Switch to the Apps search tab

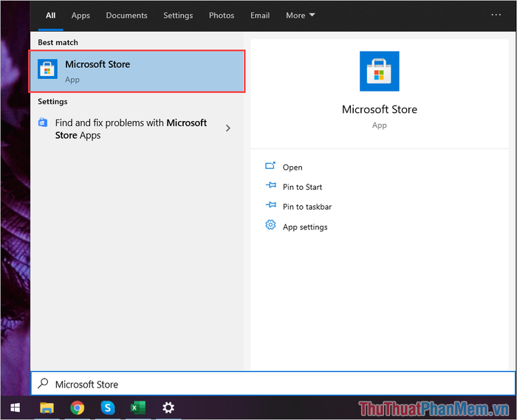(81, 16)
